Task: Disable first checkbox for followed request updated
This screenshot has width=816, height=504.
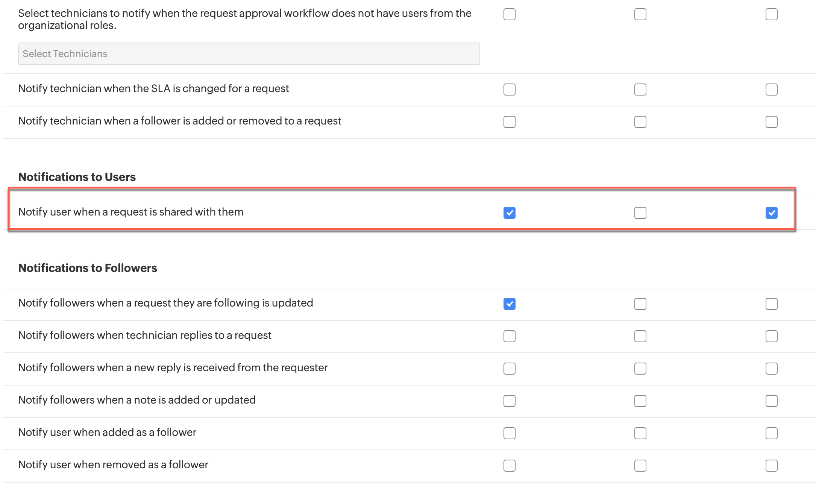Action: point(509,304)
